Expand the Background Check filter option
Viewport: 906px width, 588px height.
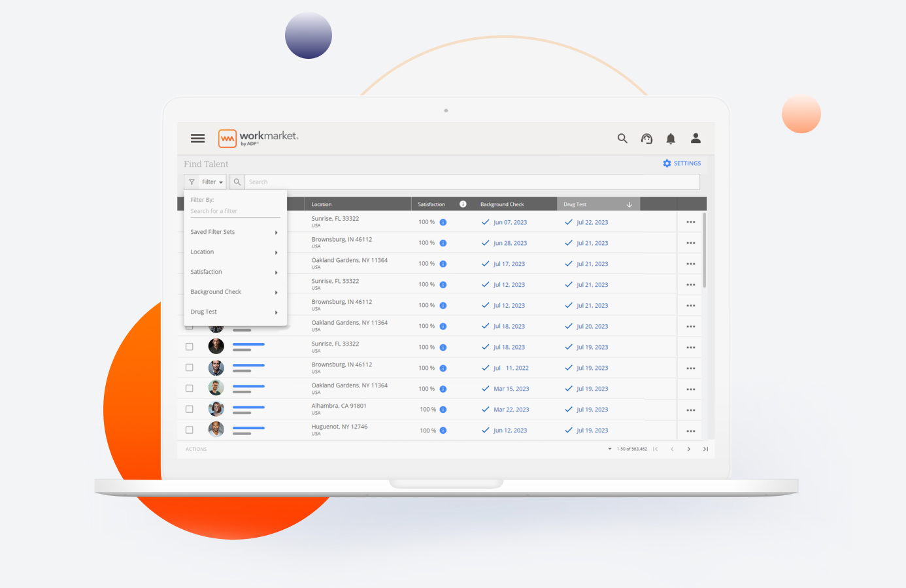click(x=235, y=292)
